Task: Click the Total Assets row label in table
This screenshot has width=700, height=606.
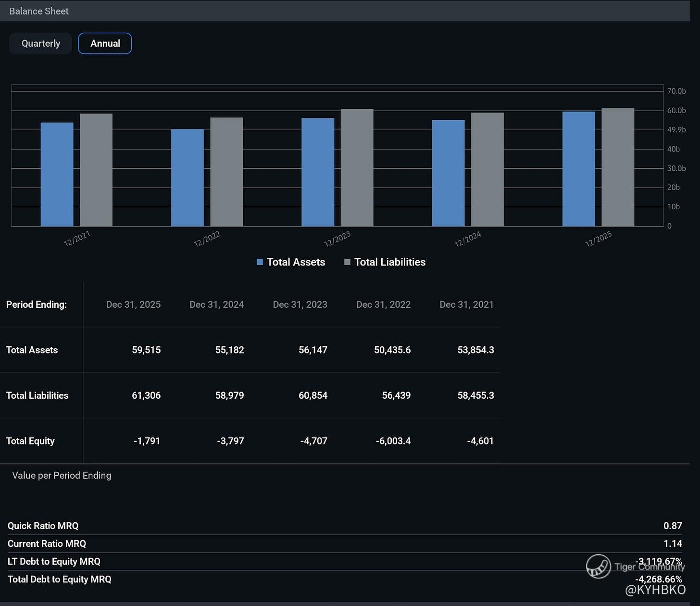Action: pos(32,350)
